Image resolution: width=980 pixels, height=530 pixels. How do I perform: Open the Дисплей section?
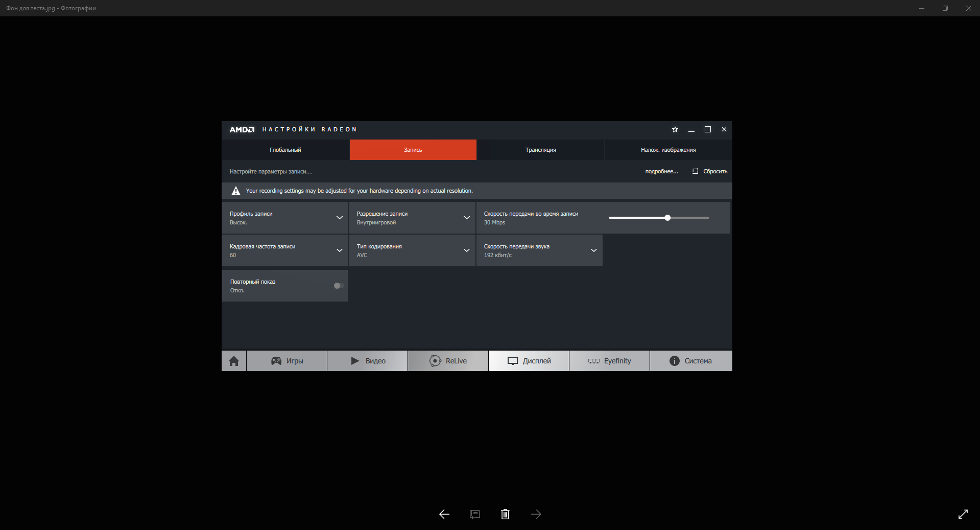529,361
